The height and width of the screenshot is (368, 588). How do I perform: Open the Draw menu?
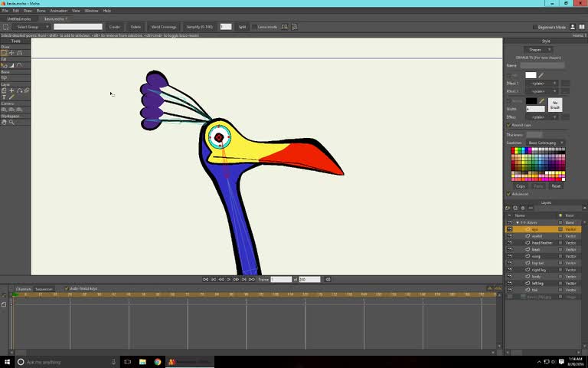tap(28, 11)
